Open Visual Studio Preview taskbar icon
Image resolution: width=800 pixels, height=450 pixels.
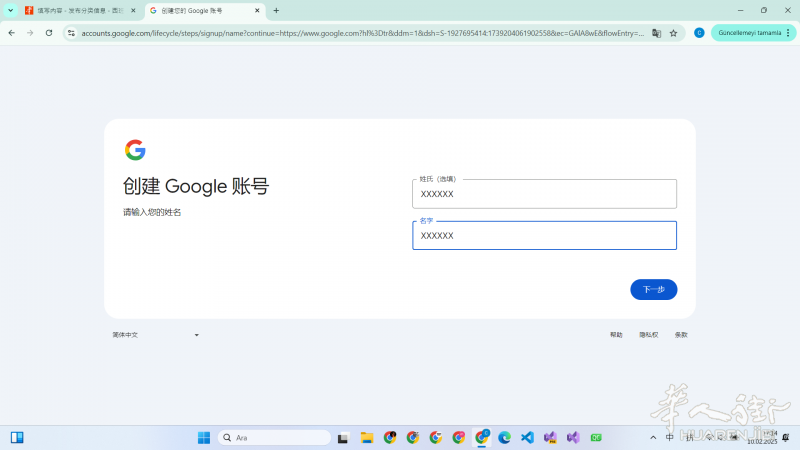pyautogui.click(x=550, y=438)
